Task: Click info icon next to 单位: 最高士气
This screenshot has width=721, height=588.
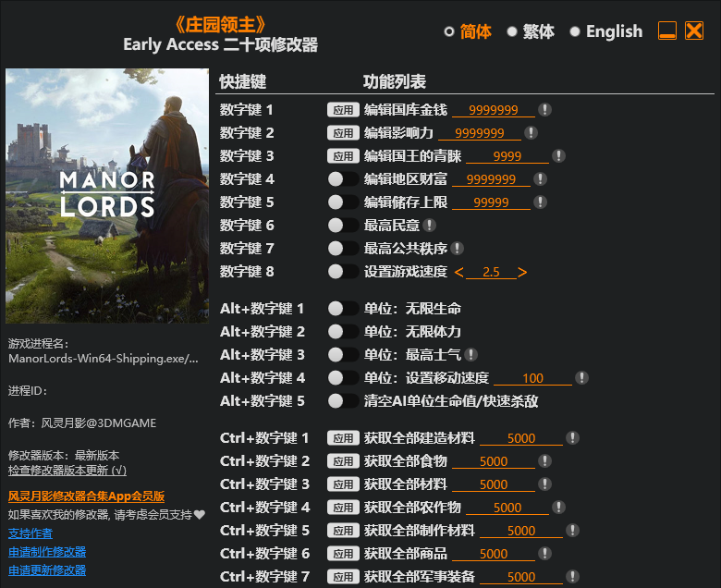Action: tap(471, 355)
